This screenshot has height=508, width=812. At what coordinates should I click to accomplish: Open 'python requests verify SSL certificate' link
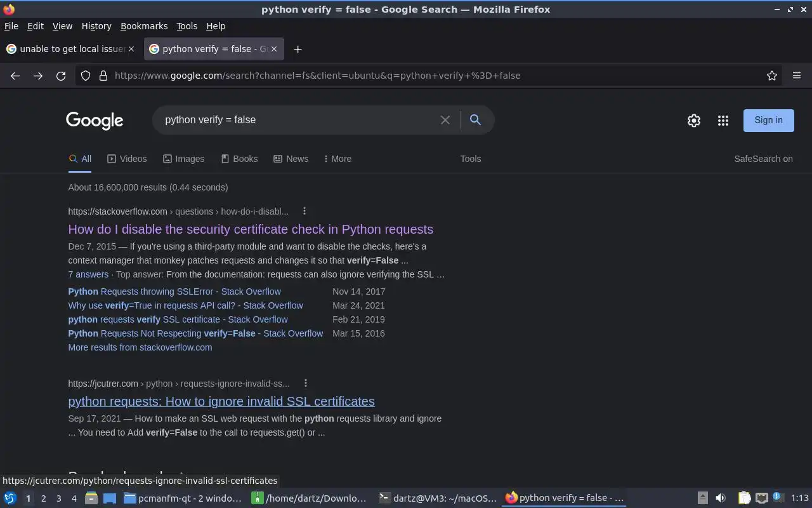pos(178,319)
